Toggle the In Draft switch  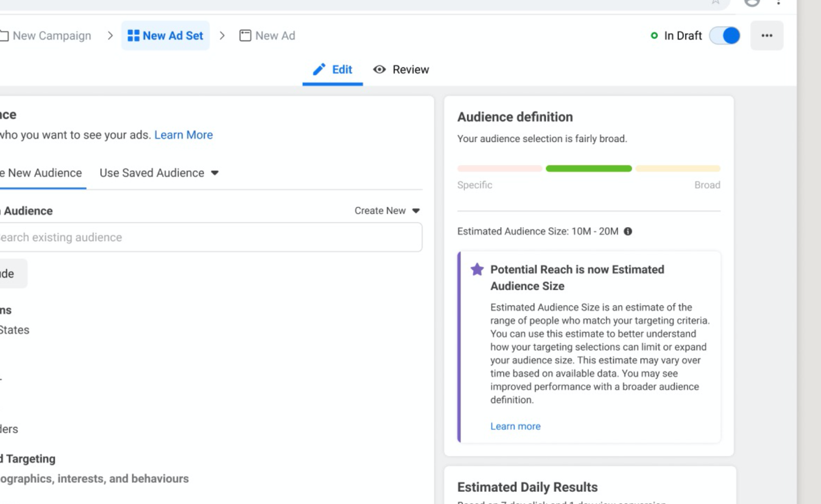[724, 35]
